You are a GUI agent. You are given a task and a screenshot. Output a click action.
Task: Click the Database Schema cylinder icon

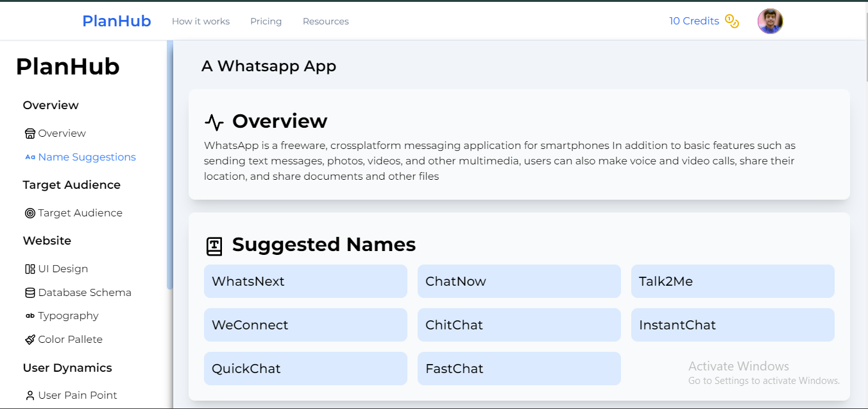coord(30,293)
